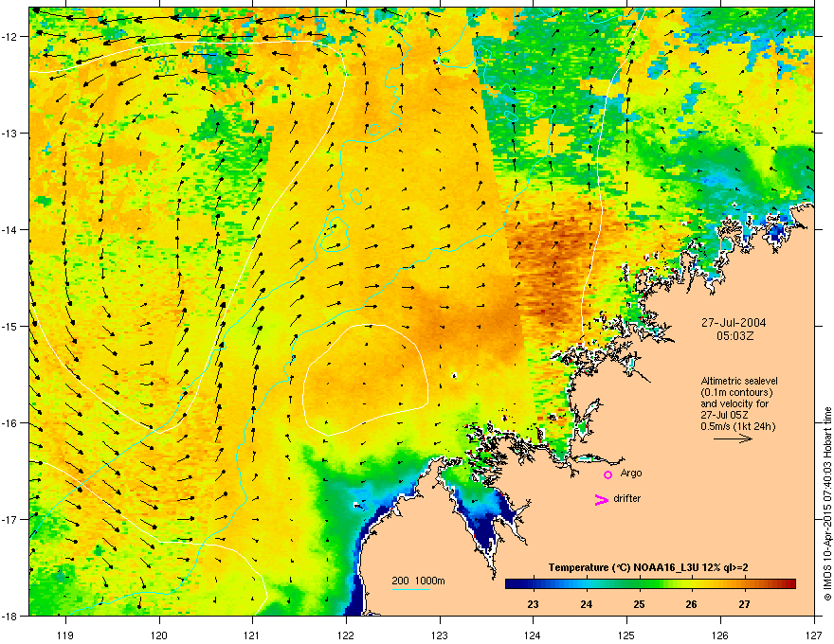The width and height of the screenshot is (834, 644).
Task: Click the velocity scale reference arrow
Action: (x=733, y=438)
